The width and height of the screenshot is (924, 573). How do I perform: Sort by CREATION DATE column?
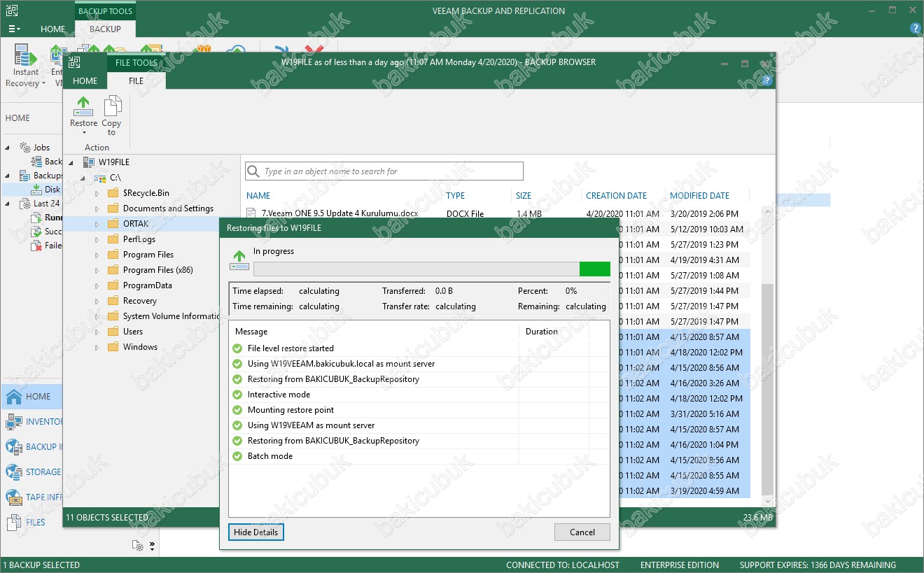pos(616,196)
